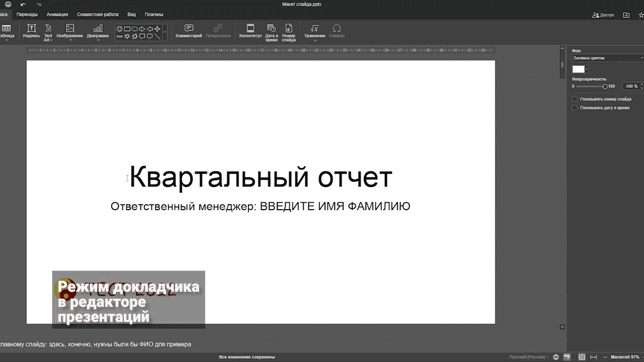Open Заливка цветом background fill dropdown
644x362 pixels.
click(608, 57)
